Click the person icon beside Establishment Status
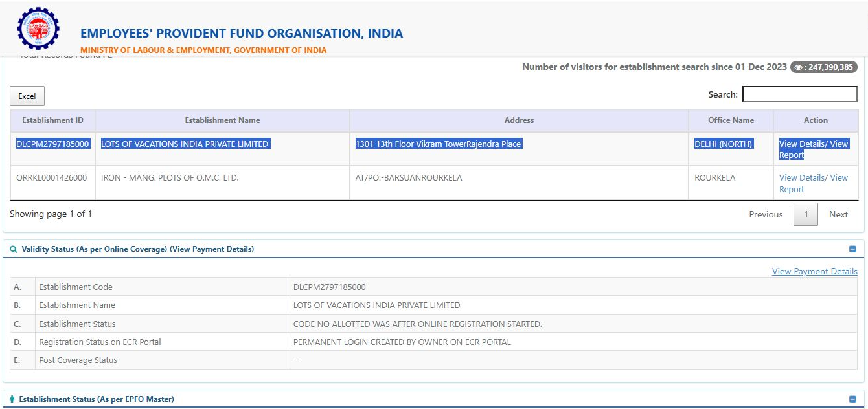The image size is (868, 409). pyautogui.click(x=12, y=399)
